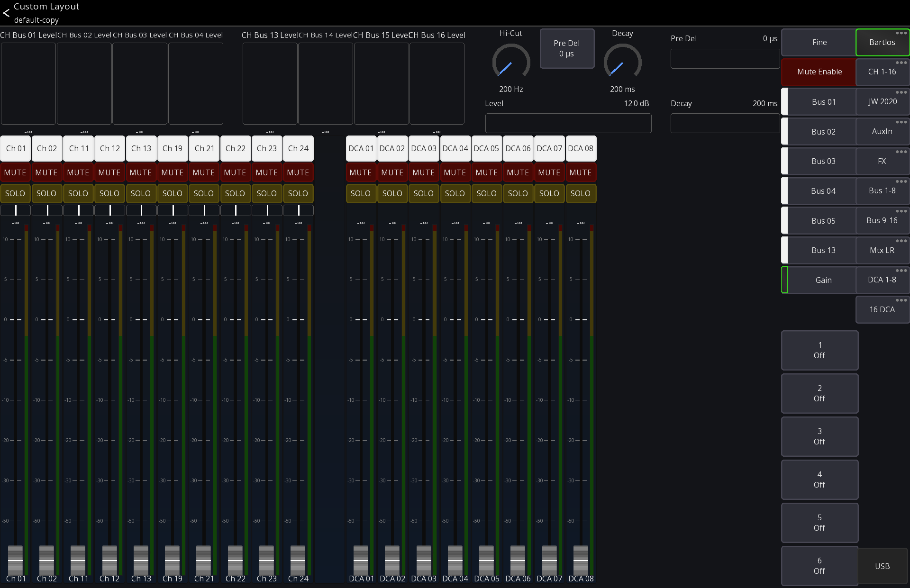910x588 pixels.
Task: Solo channel Ch 02
Action: (46, 193)
